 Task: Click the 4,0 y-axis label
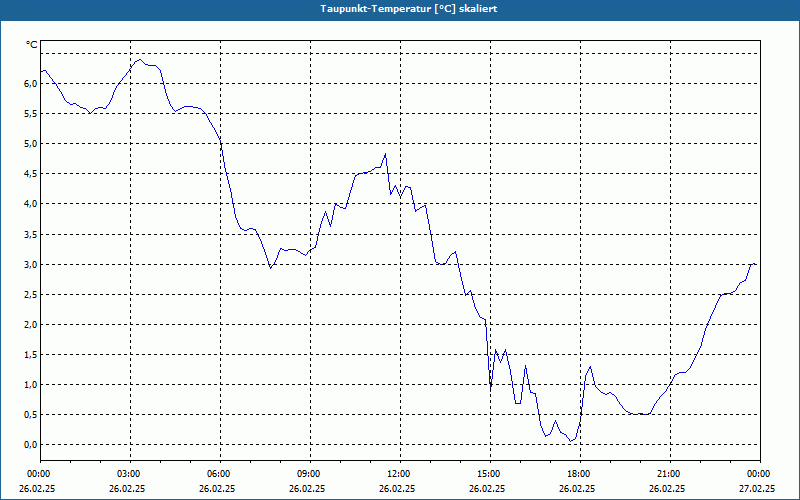pyautogui.click(x=31, y=204)
